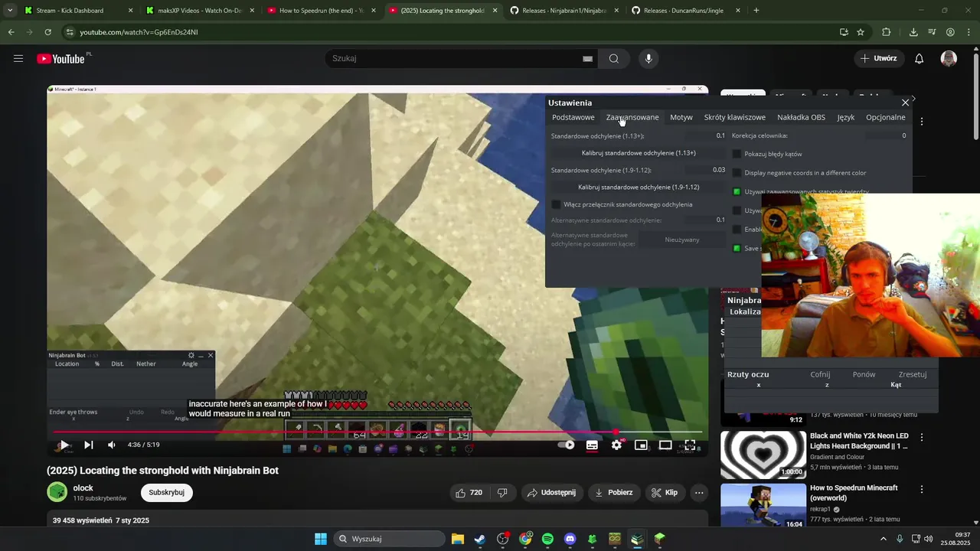Edit Korekcja celownika value field
Image resolution: width=980 pixels, height=551 pixels.
(887, 135)
